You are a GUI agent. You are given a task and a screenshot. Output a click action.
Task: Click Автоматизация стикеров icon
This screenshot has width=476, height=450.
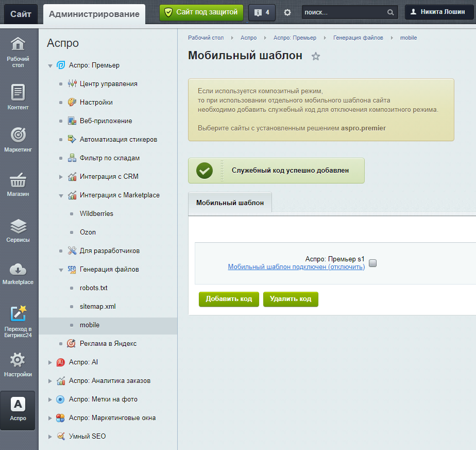tap(72, 139)
